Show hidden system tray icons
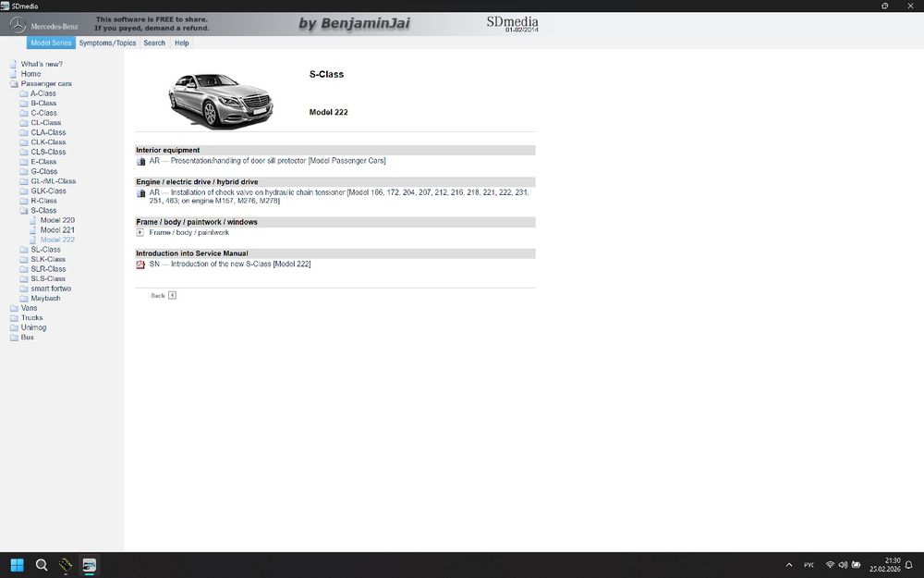The width and height of the screenshot is (924, 578). click(789, 565)
